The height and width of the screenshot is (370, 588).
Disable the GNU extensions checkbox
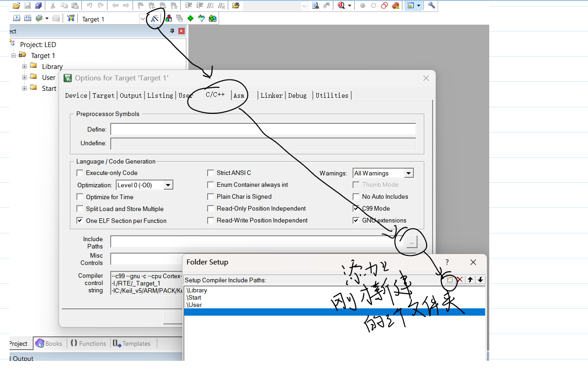coord(356,220)
